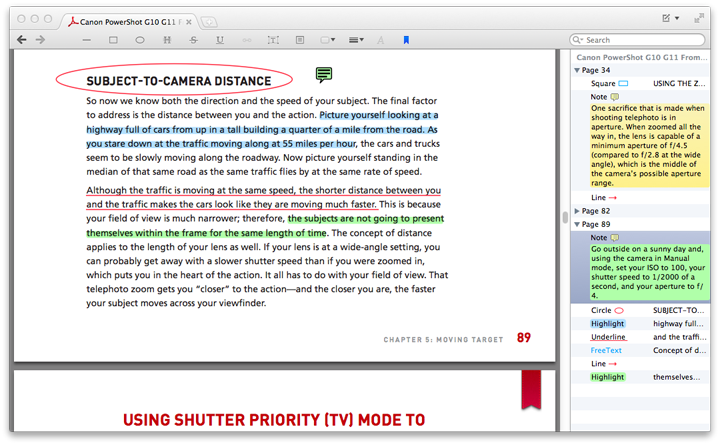Open the color picker dropdown
This screenshot has width=720, height=445.
[x=327, y=40]
